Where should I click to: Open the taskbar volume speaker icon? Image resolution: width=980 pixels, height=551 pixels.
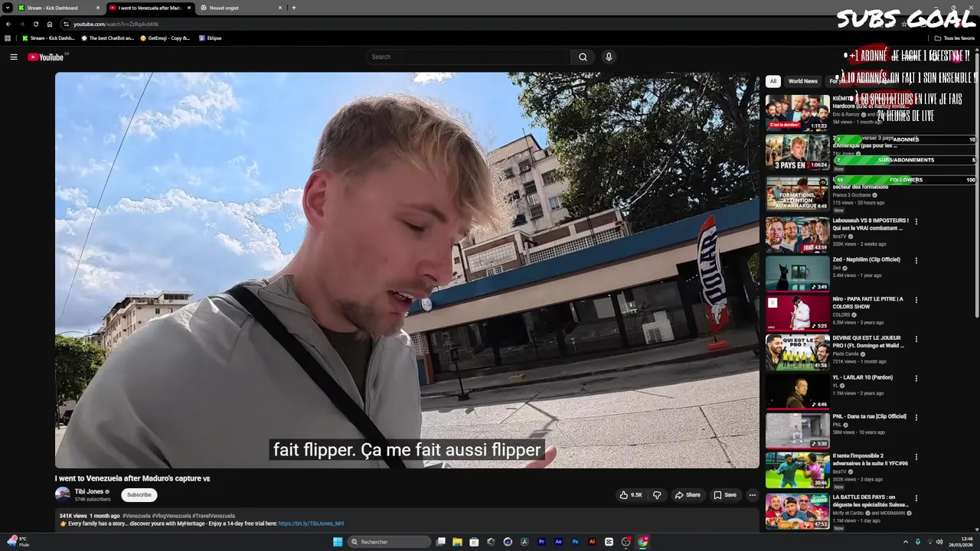click(x=939, y=542)
